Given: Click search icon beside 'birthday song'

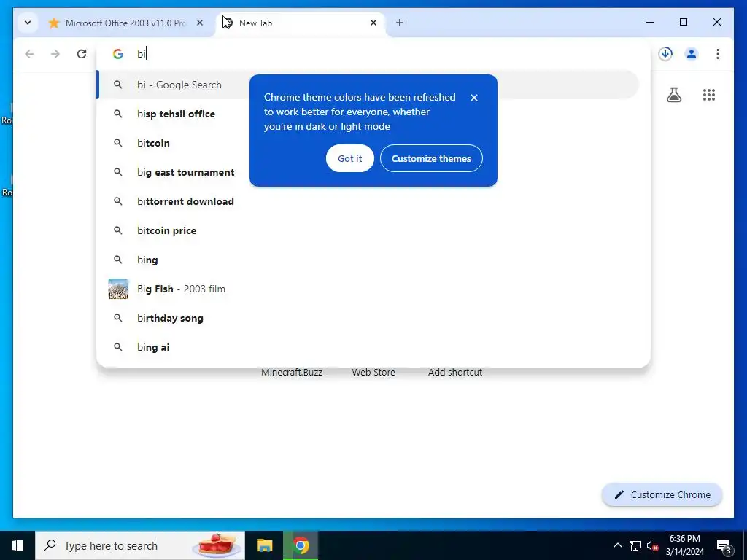Looking at the screenshot, I should click(117, 318).
